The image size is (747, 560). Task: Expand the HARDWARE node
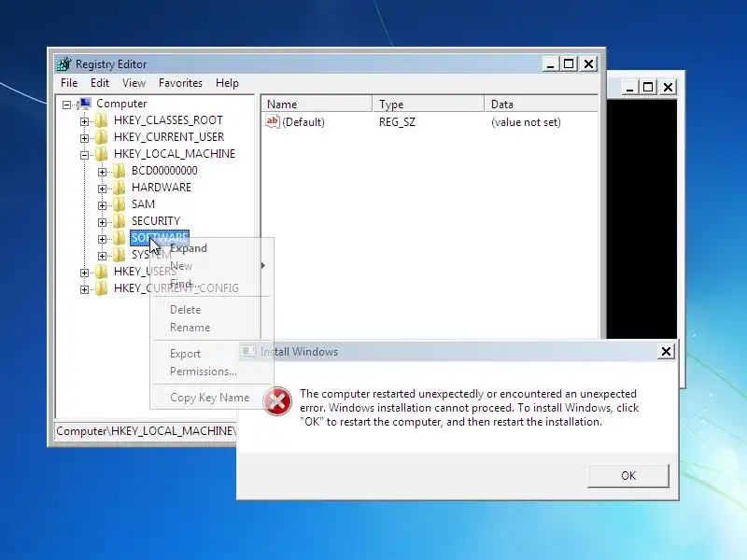click(102, 189)
